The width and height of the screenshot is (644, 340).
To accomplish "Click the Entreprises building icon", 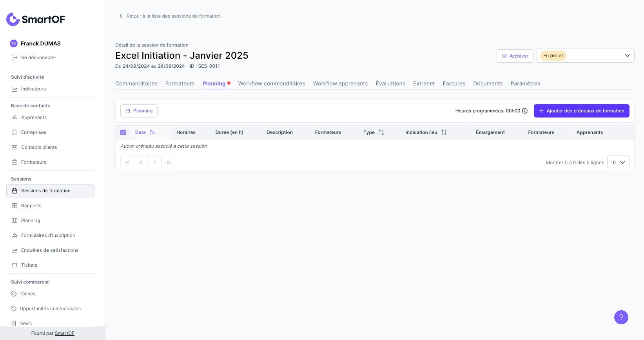I will click(x=15, y=132).
